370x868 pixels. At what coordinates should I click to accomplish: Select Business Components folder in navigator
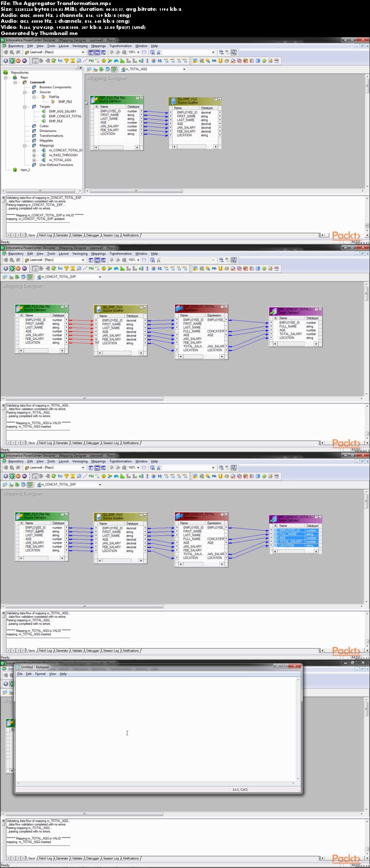point(55,87)
